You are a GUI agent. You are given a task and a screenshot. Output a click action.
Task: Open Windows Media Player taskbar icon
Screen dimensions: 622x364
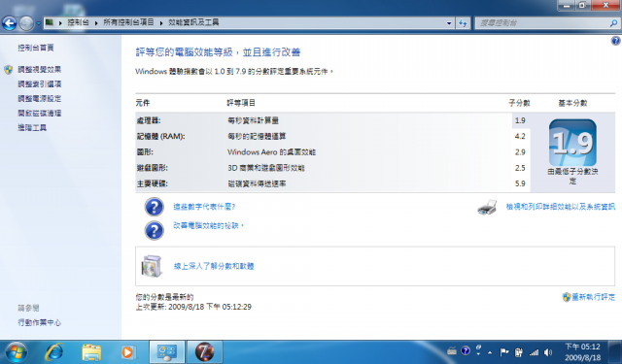coord(127,352)
